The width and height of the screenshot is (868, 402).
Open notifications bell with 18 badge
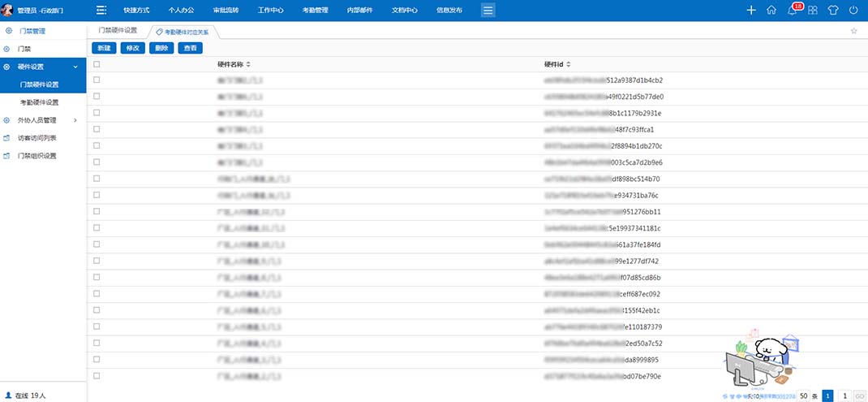tap(793, 11)
